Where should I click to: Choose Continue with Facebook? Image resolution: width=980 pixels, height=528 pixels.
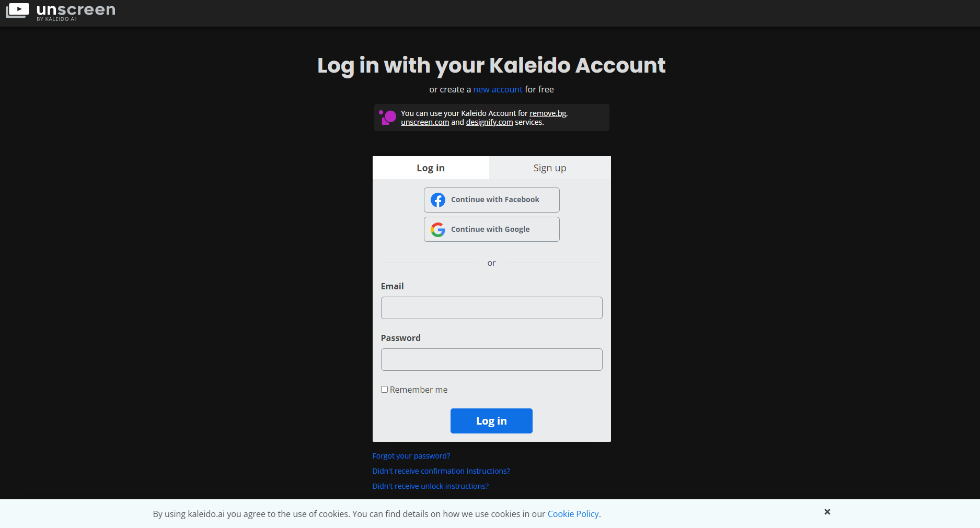point(492,200)
